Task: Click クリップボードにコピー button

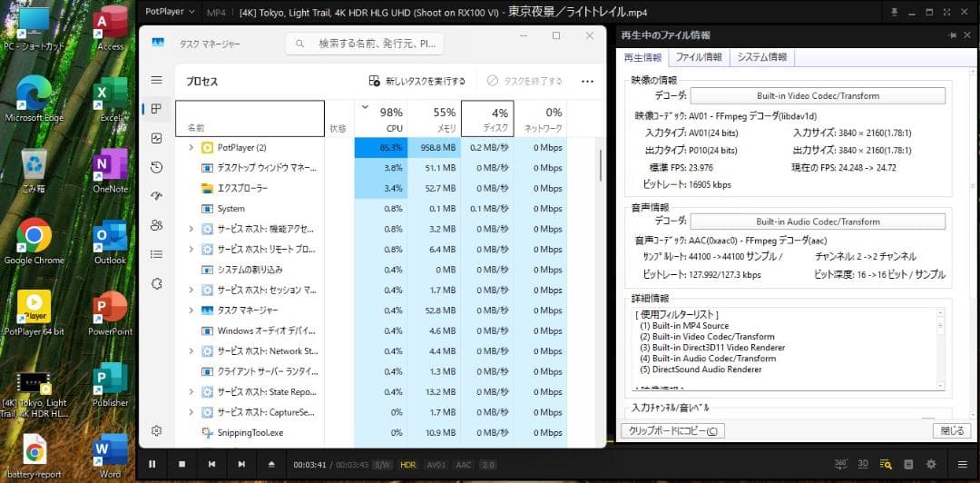Action: click(x=672, y=430)
